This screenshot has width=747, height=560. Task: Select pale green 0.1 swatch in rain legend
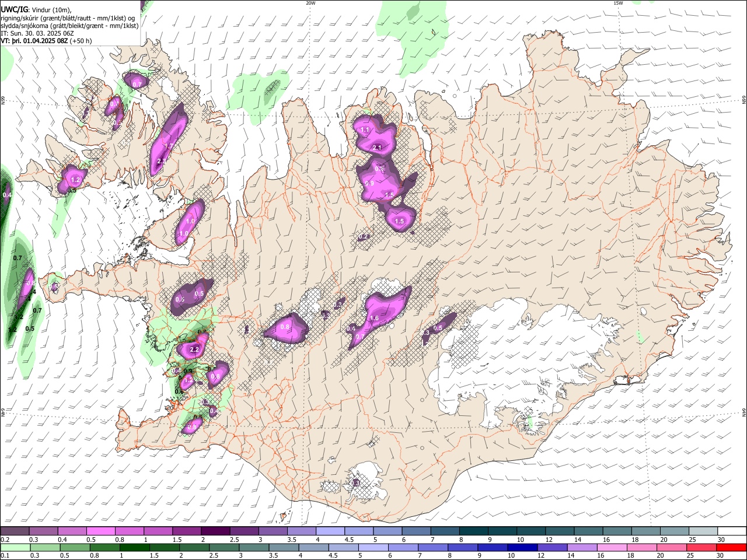point(15,548)
